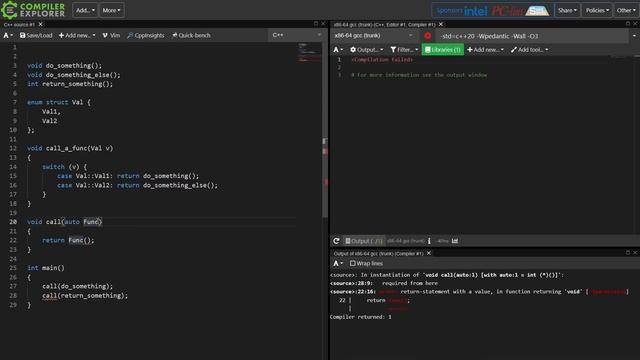Maximize the source editor pane
The width and height of the screenshot is (640, 360).
tap(316, 24)
